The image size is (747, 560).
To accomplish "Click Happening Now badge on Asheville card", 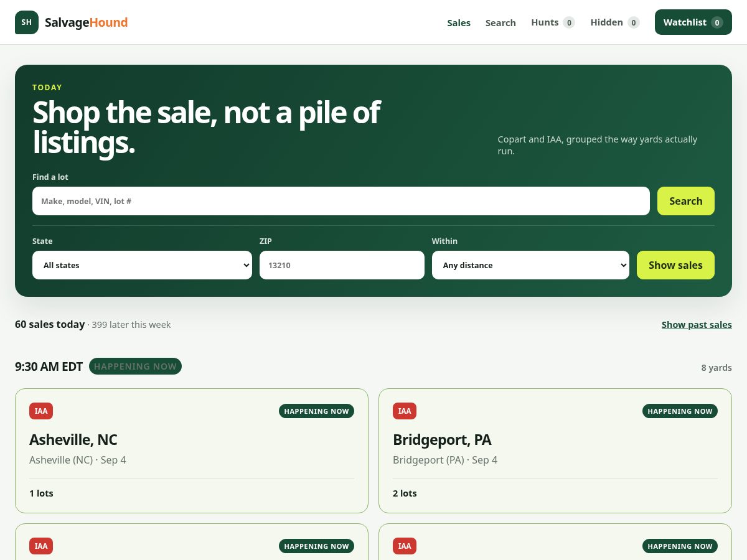I will (316, 411).
